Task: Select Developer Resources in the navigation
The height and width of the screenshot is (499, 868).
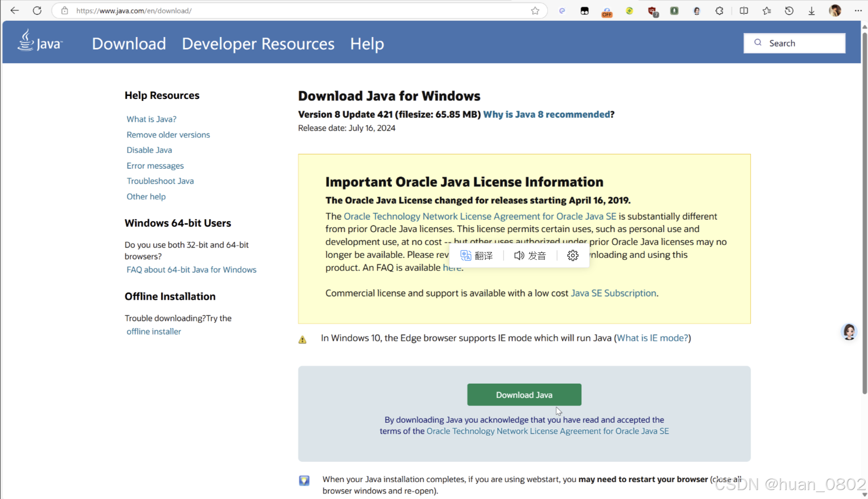Action: pos(258,44)
